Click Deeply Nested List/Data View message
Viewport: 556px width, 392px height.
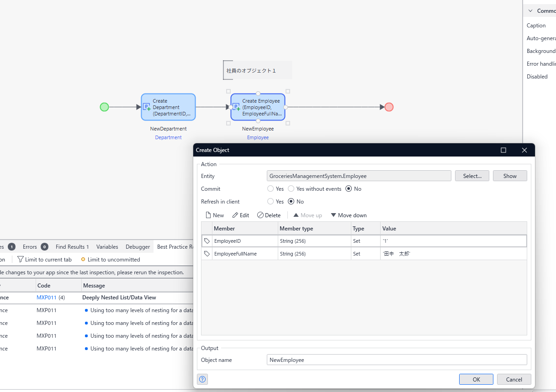click(x=119, y=298)
